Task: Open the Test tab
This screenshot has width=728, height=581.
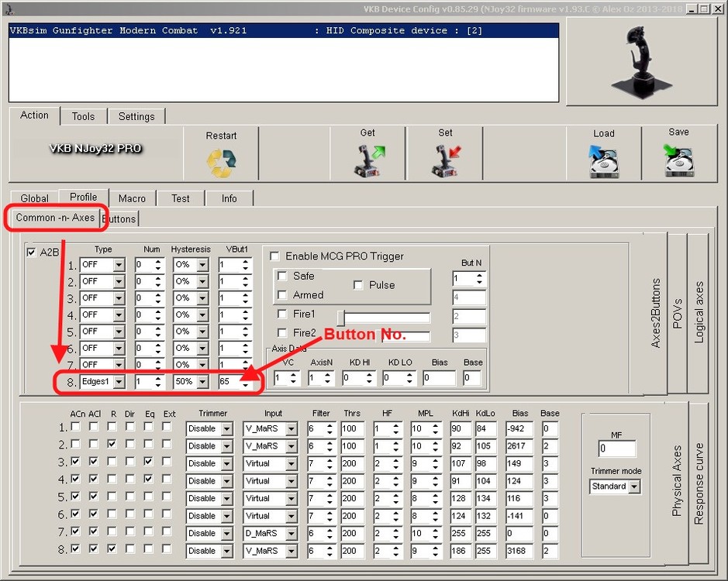Action: (181, 198)
